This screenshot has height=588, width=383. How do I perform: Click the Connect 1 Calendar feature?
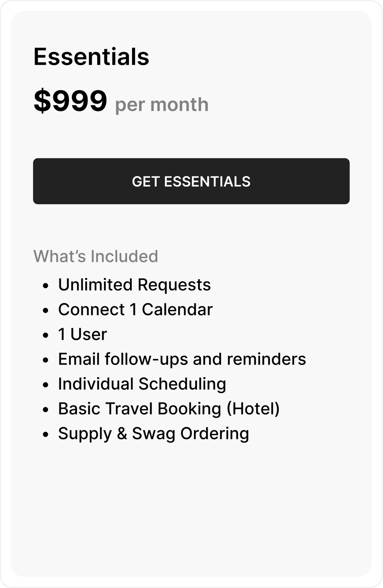(136, 309)
